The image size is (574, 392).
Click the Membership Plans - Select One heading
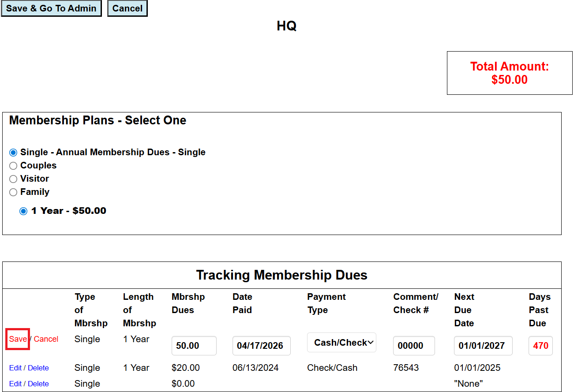tap(98, 120)
